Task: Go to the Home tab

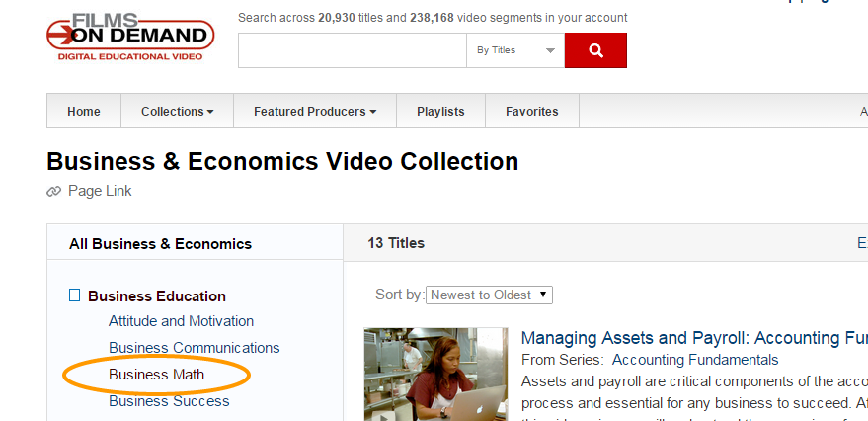Action: click(x=84, y=112)
